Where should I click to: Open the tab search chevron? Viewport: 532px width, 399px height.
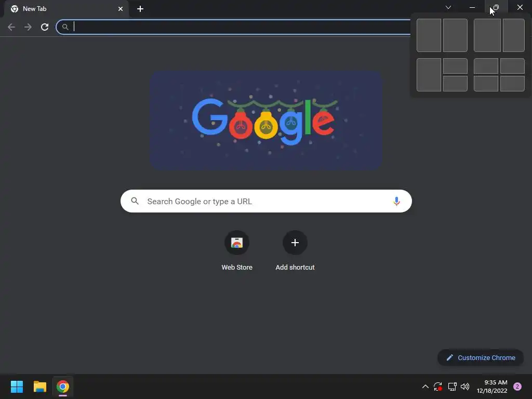(x=448, y=7)
